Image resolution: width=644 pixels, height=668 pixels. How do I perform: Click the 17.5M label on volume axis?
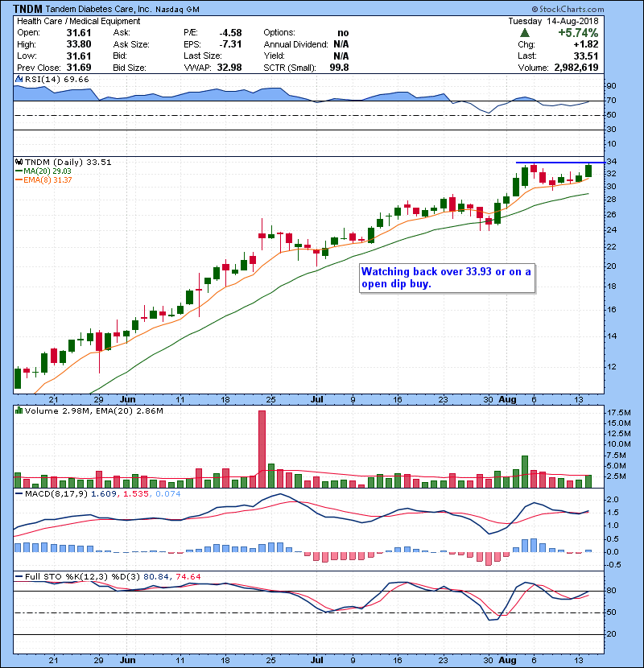(619, 412)
